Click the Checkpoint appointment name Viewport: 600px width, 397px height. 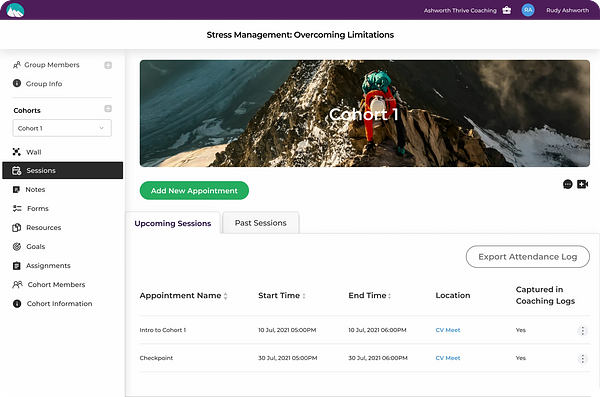(x=156, y=358)
